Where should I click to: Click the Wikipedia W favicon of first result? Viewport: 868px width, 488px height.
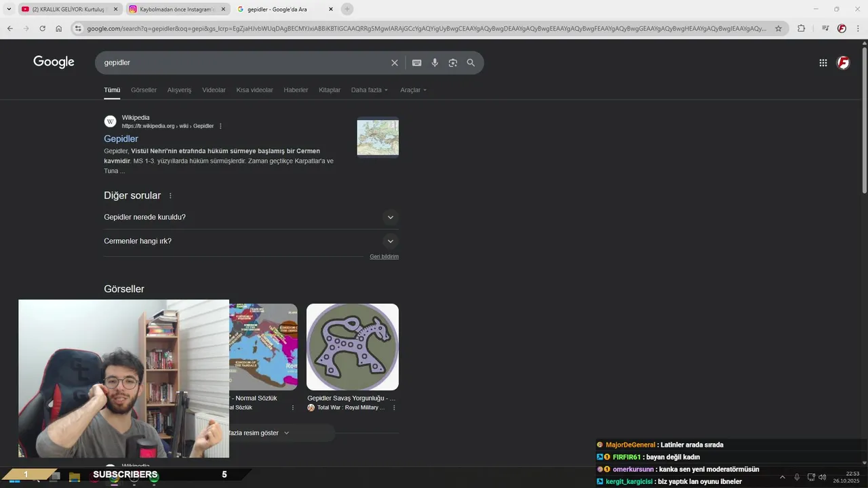pyautogui.click(x=110, y=121)
